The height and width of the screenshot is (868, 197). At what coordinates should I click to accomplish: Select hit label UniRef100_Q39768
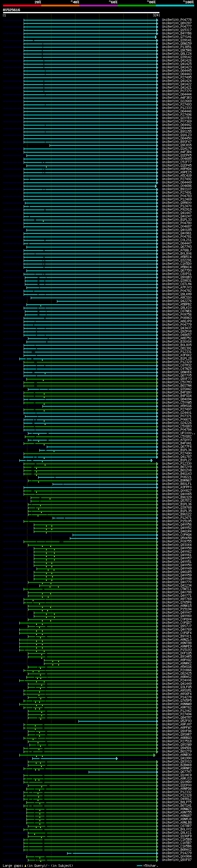click(177, 507)
